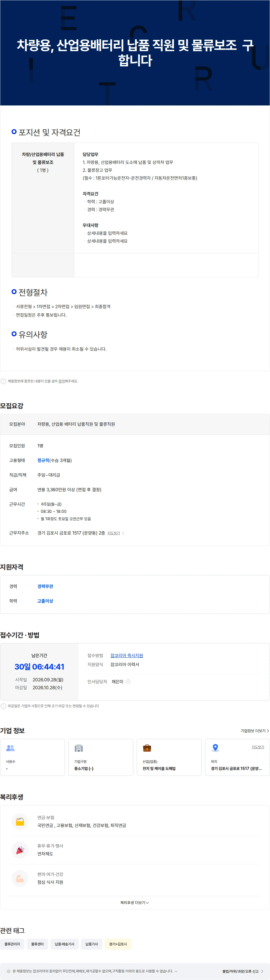Image resolution: width=270 pixels, height=980 pixels.
Task: Click the deadline 2026.10.28(수)
Action: tap(48, 688)
